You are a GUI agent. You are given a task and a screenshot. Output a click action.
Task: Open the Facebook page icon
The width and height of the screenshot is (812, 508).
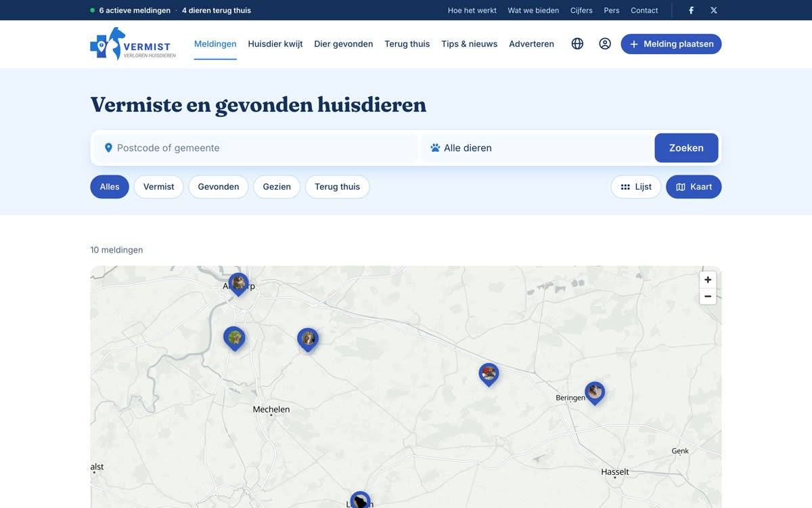[691, 10]
